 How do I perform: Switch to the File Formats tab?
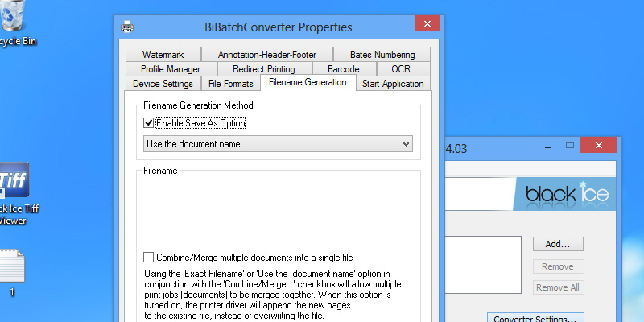[230, 84]
